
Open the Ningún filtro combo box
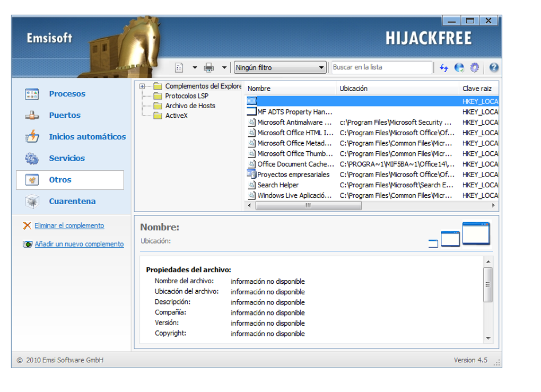[x=280, y=67]
